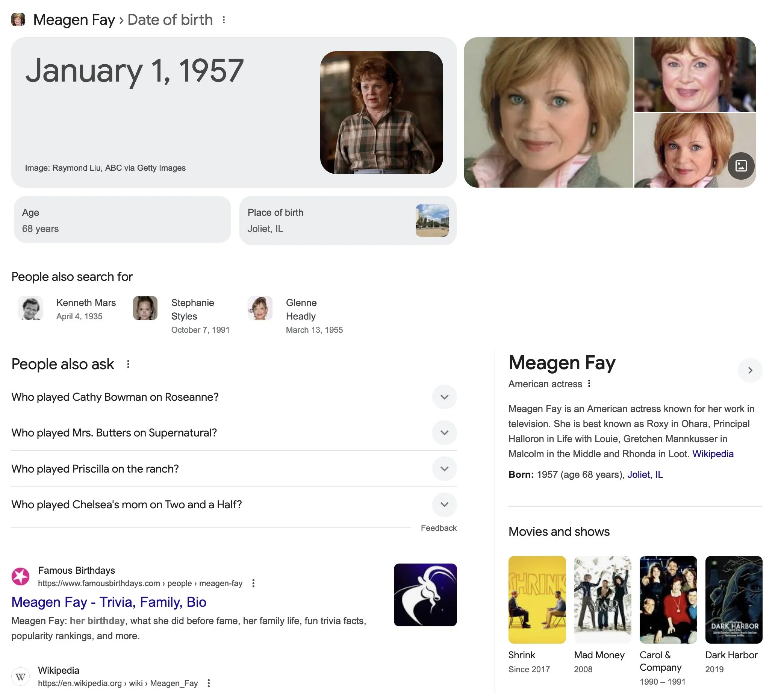Click the Wikipedia W favicon
784x694 pixels.
point(21,676)
